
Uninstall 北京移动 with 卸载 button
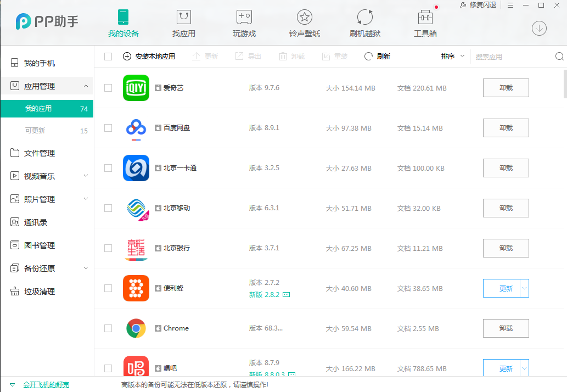pyautogui.click(x=506, y=208)
